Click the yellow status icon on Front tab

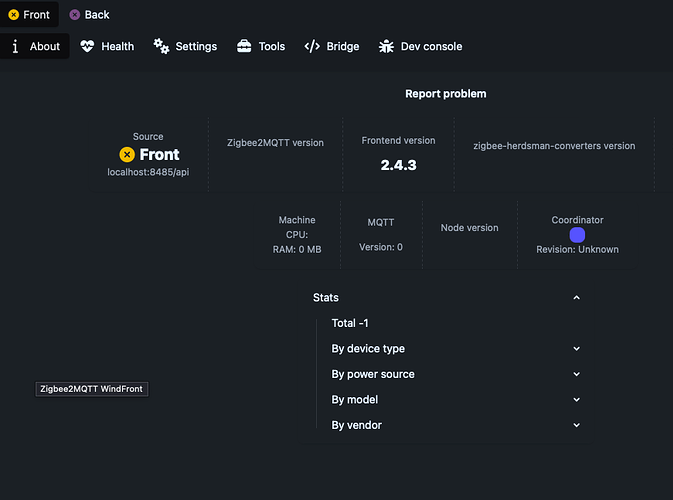13,15
